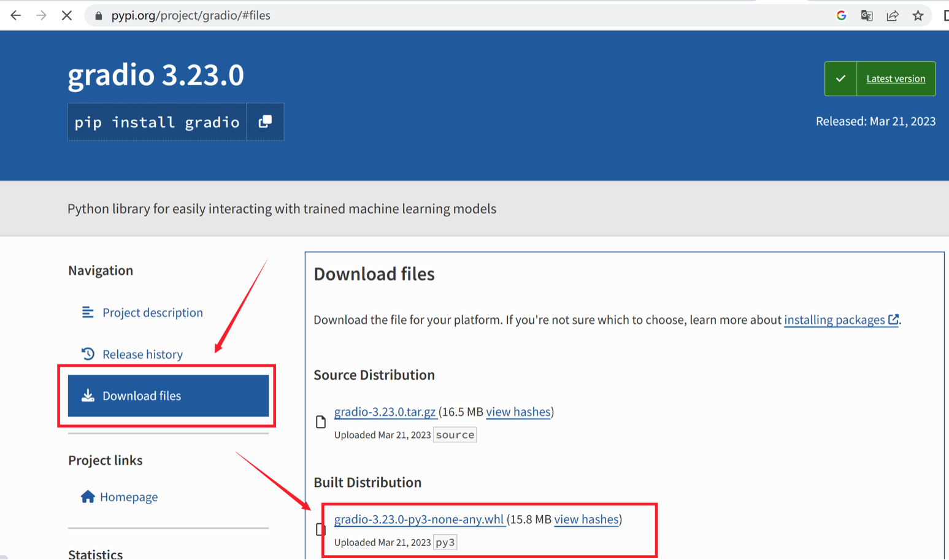Click the file icon beside gradio-3.23.0.tar.gz

point(321,422)
